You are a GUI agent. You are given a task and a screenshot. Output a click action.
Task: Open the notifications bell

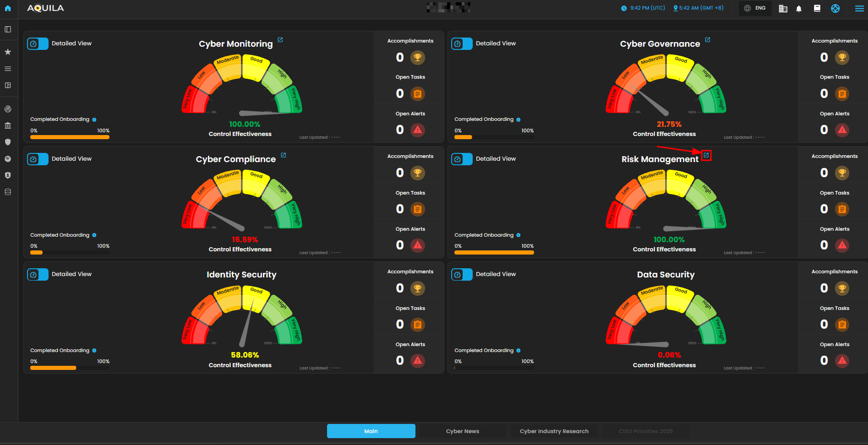(799, 9)
